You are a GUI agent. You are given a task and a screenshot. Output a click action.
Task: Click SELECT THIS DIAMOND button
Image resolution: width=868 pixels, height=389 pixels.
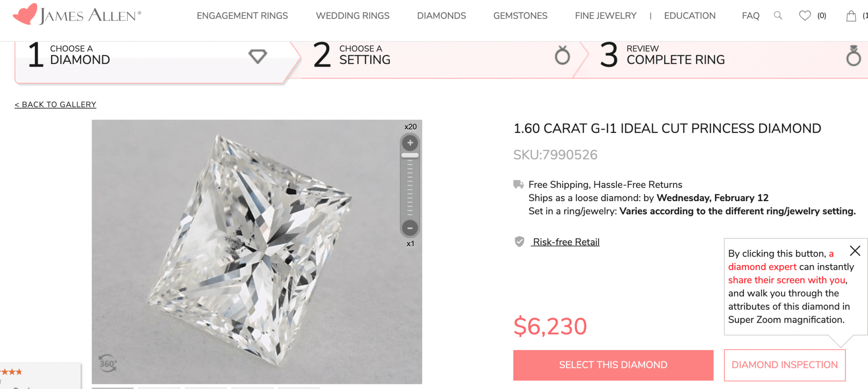point(612,364)
